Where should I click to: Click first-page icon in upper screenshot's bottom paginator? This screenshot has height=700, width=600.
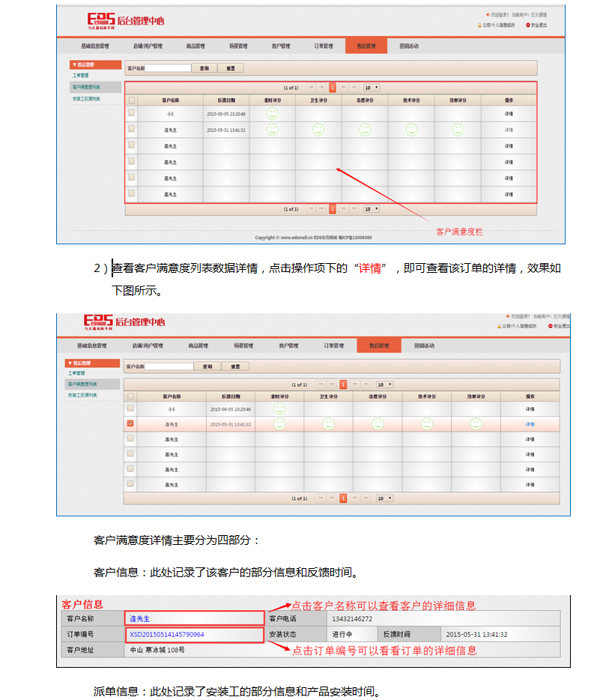tap(311, 209)
